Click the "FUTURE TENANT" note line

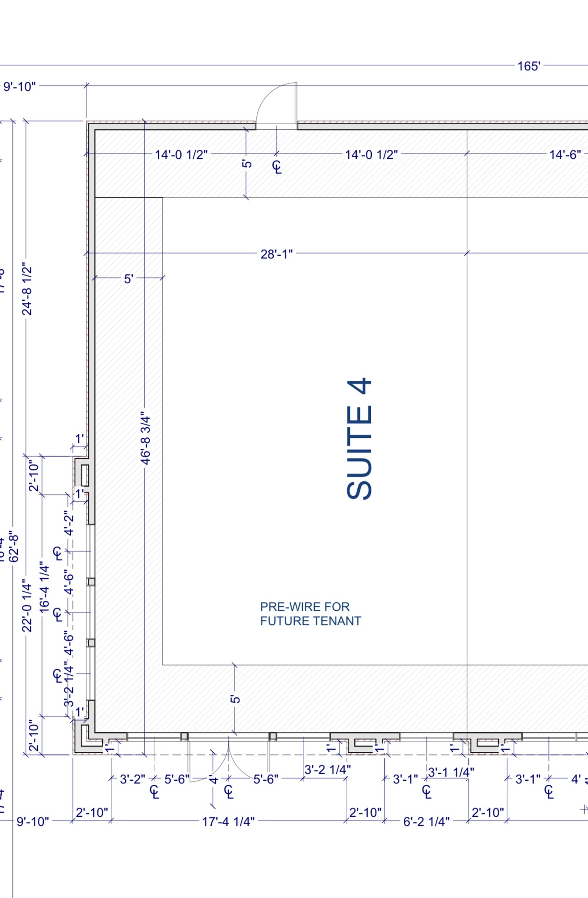311,621
